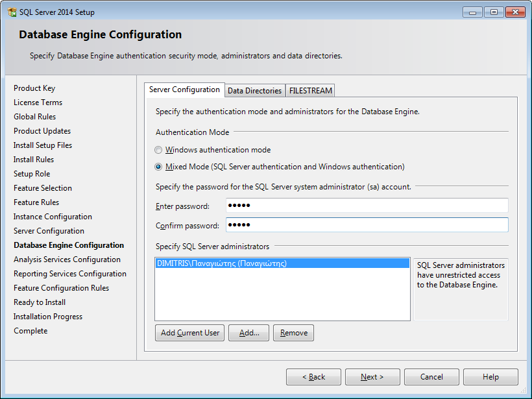Proceed with the Next button
532x399 pixels.
coord(372,377)
